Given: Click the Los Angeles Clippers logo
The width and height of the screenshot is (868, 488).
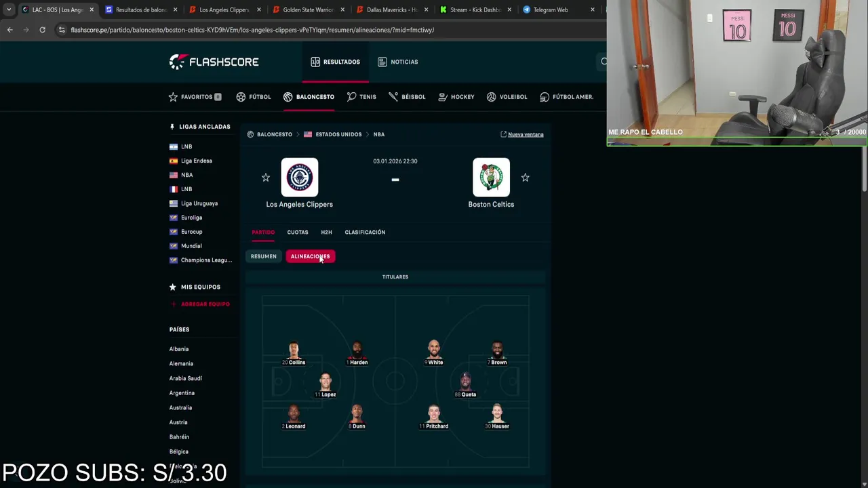Looking at the screenshot, I should (300, 177).
